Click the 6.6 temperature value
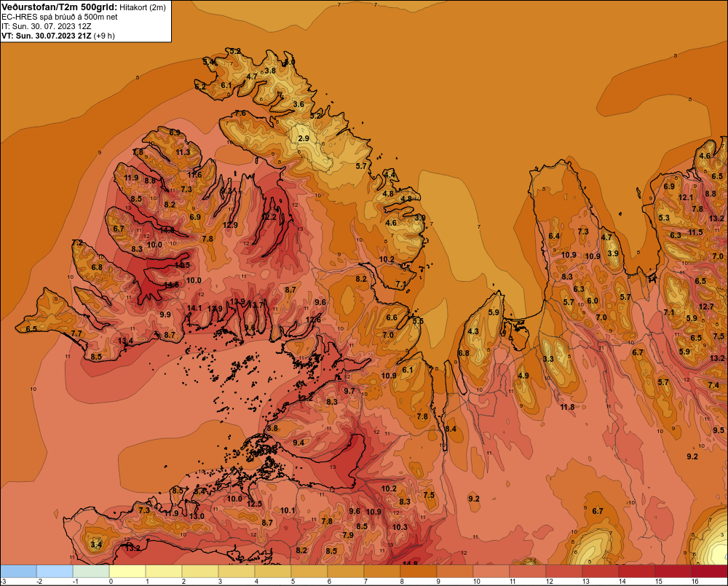 click(x=392, y=317)
